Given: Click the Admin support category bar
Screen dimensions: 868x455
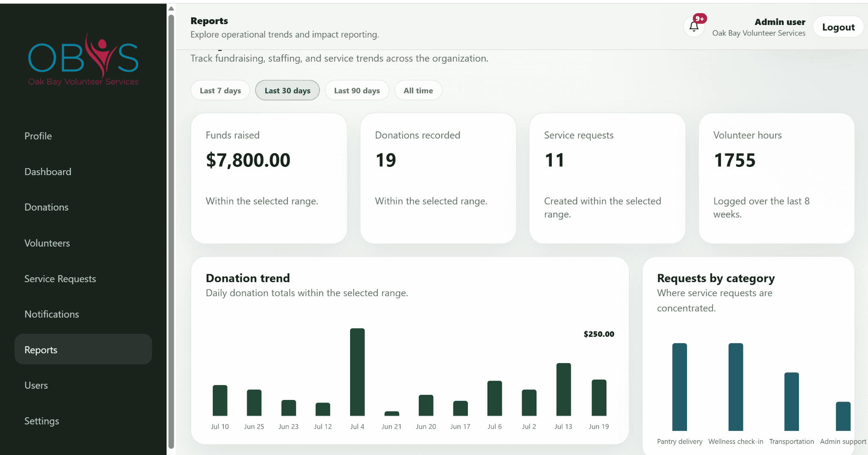Looking at the screenshot, I should click(x=843, y=416).
